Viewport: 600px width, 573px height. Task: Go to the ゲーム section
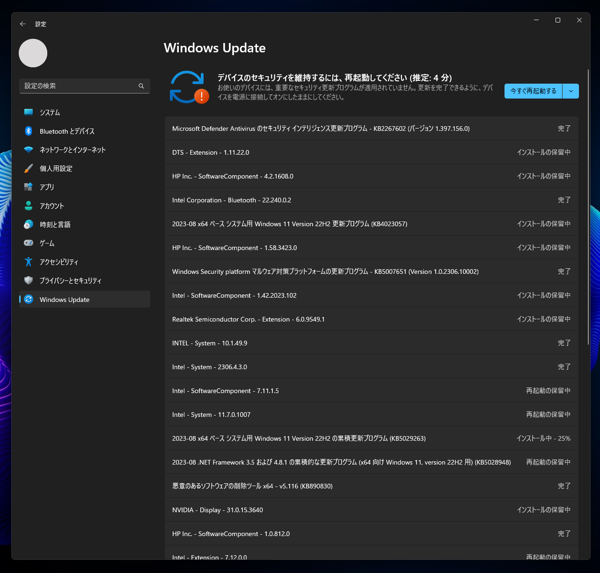[84, 243]
